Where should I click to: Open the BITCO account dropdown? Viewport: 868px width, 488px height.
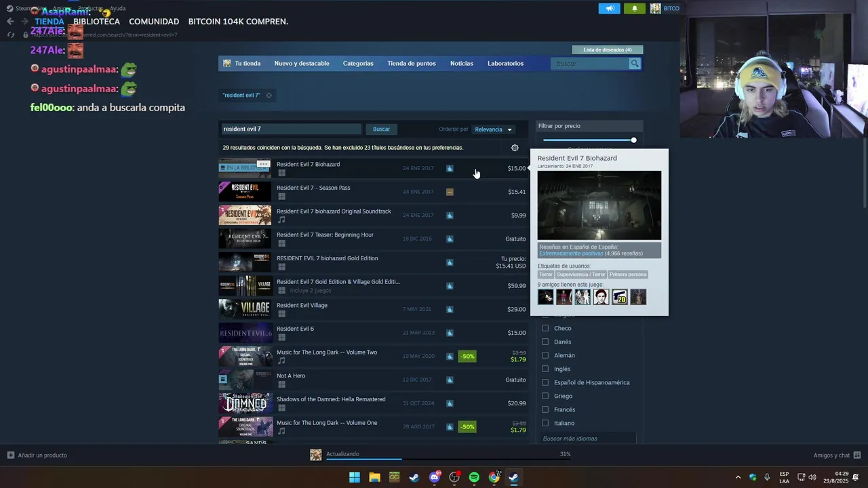click(x=671, y=8)
